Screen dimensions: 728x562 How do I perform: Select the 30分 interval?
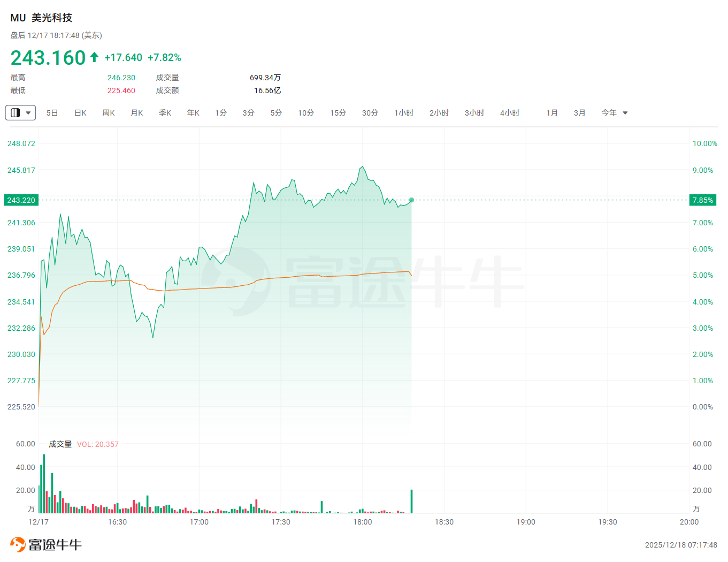coord(370,113)
